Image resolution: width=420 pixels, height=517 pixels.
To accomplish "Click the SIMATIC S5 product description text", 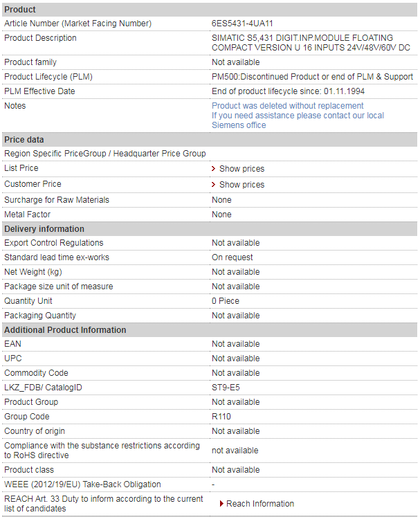I will (311, 43).
